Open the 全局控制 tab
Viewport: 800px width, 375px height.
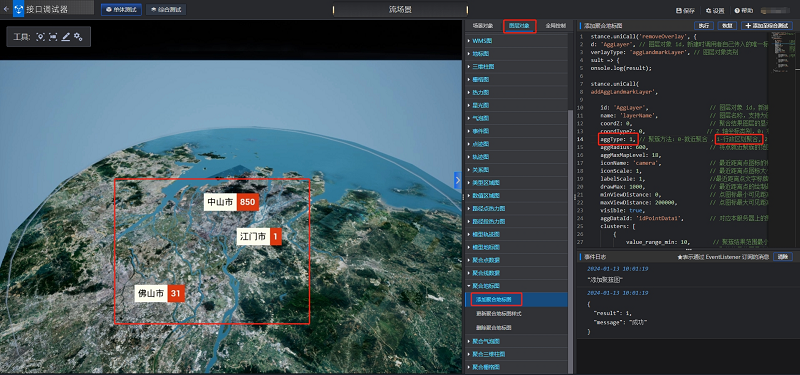point(555,26)
